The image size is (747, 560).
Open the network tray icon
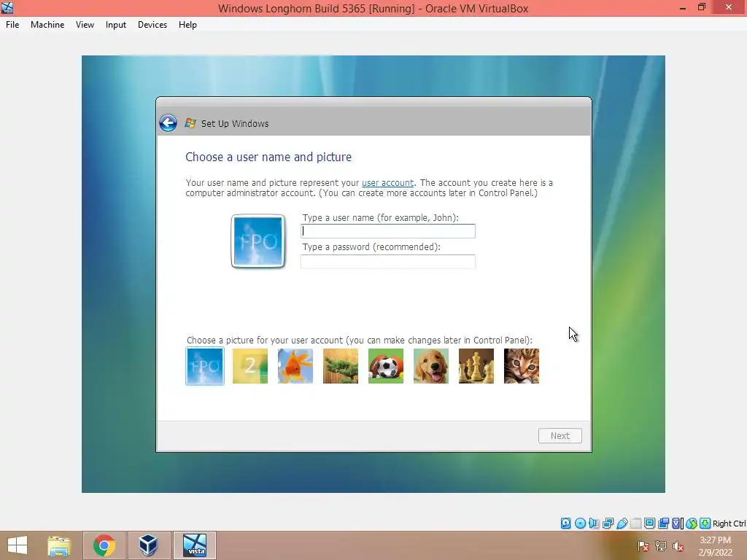661,546
